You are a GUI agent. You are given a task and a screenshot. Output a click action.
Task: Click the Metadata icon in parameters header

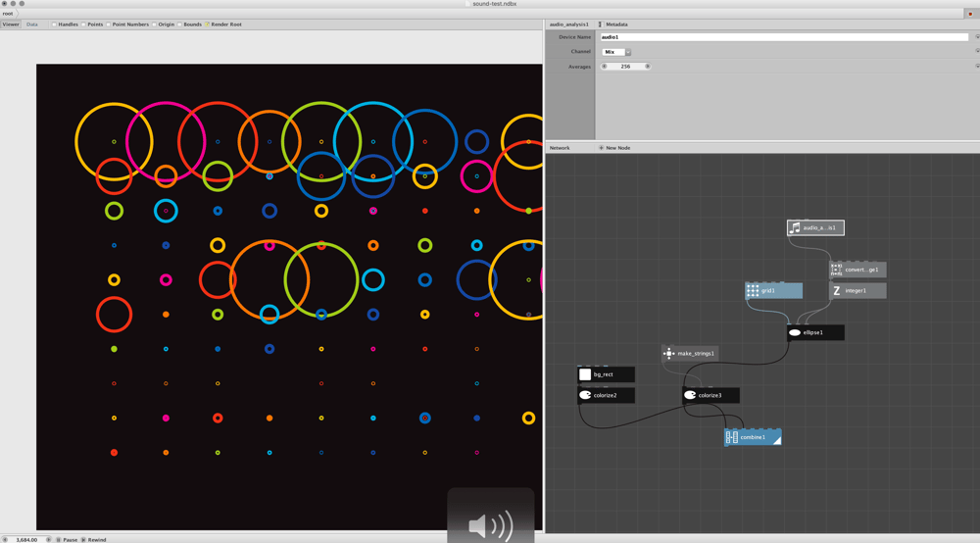600,25
